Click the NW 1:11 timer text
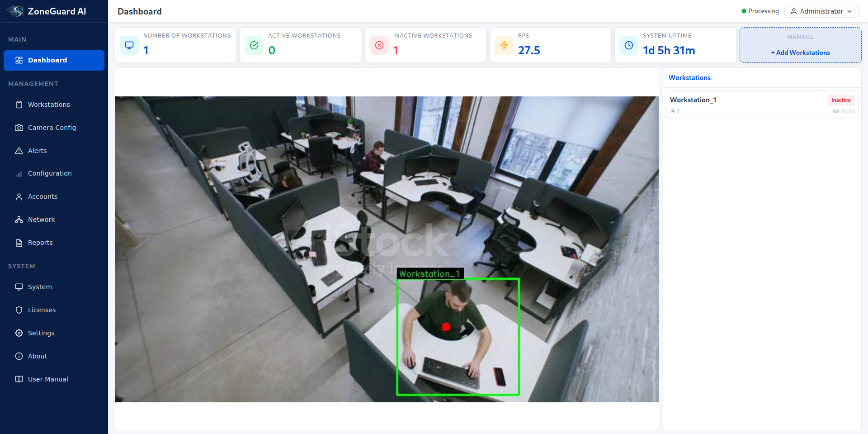This screenshot has width=868, height=434. click(x=843, y=111)
